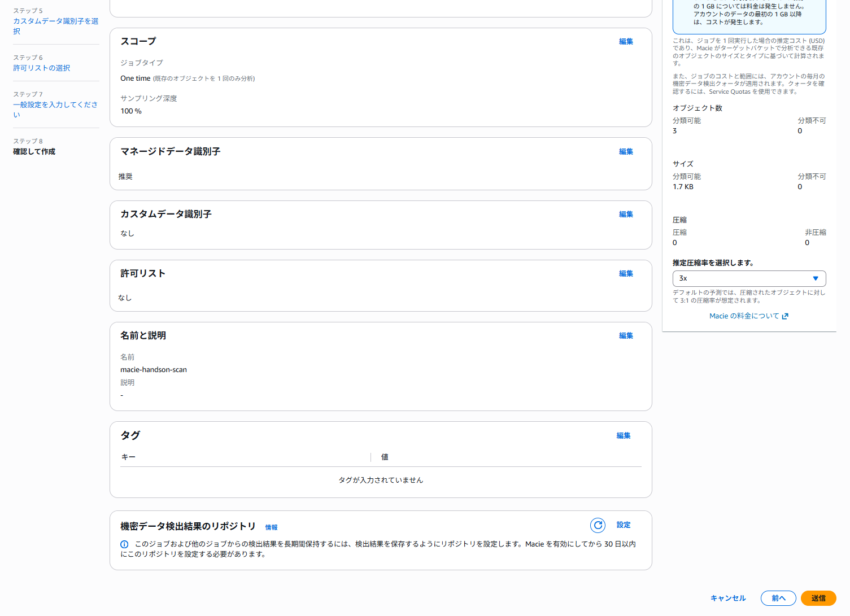
Task: Click external link icon beside Macie の料金について
Action: click(x=785, y=316)
